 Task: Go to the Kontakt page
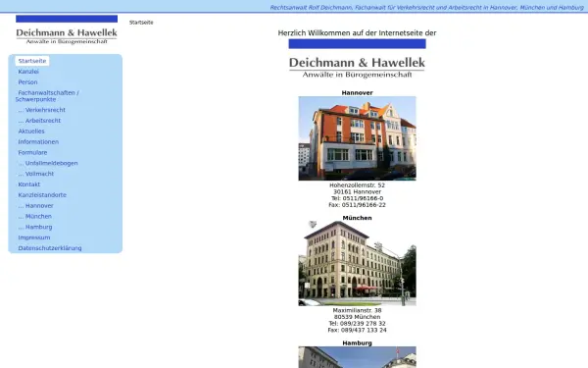[x=29, y=184]
